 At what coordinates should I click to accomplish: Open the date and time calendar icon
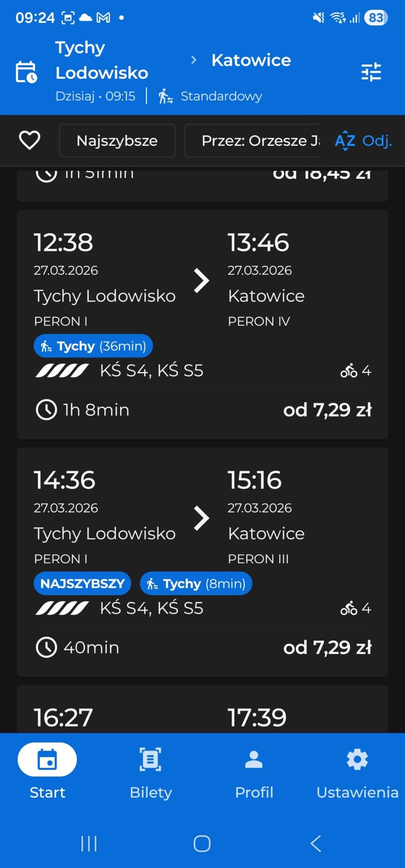coord(26,72)
